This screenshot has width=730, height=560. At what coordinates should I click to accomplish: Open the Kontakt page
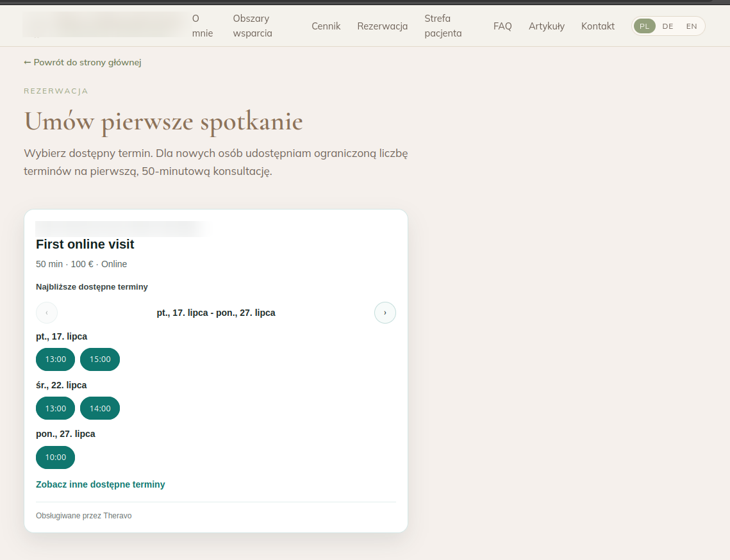598,26
